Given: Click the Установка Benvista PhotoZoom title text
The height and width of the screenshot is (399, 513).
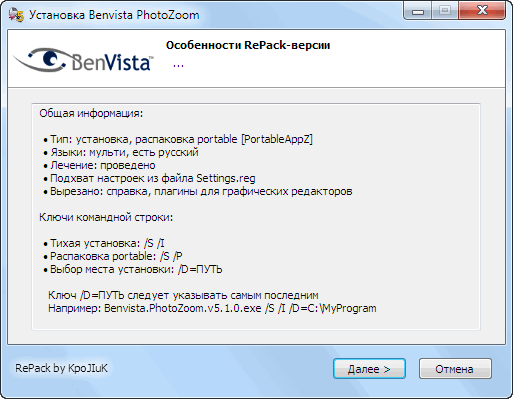Looking at the screenshot, I should (114, 15).
